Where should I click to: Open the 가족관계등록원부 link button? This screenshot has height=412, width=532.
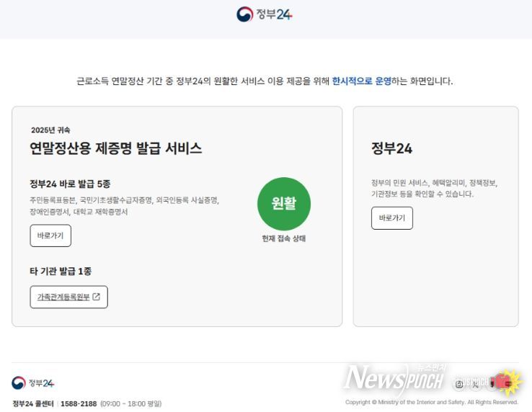coord(69,297)
